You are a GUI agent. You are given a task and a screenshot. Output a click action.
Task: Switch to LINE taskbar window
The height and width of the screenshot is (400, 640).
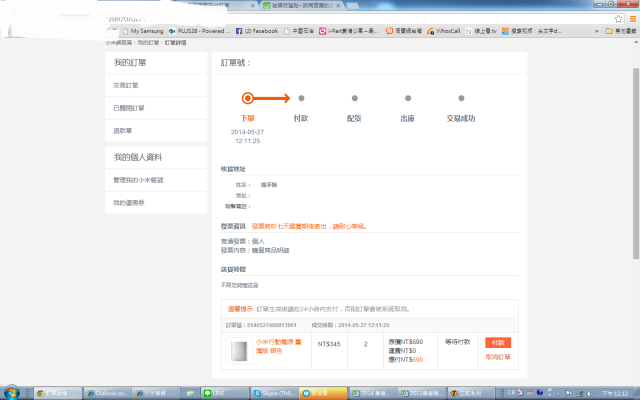[225, 393]
